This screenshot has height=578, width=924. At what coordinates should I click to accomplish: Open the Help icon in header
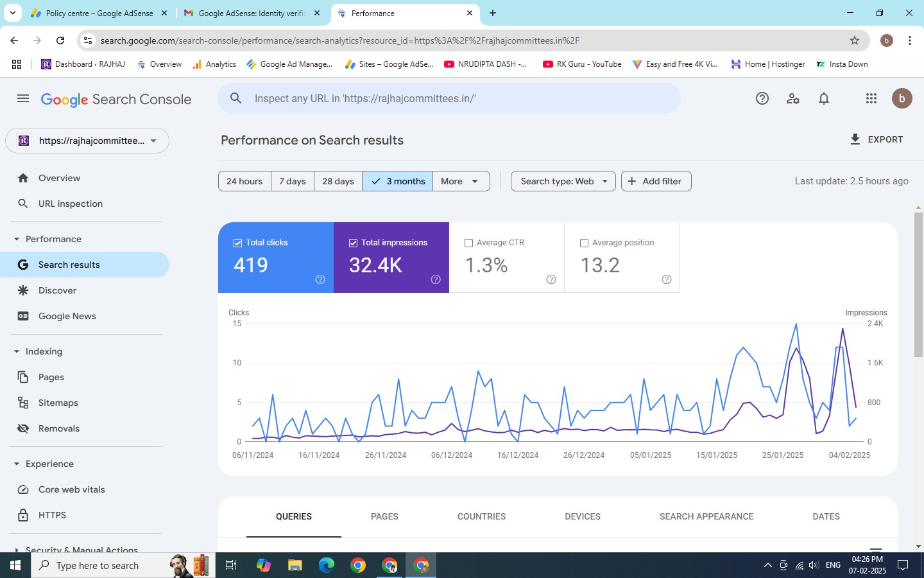pos(762,98)
